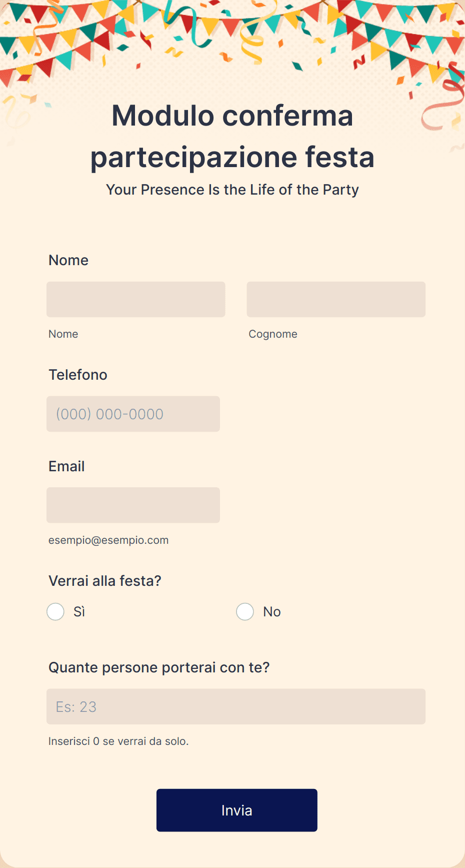Click the 'Email' field label
The image size is (465, 868).
click(66, 466)
